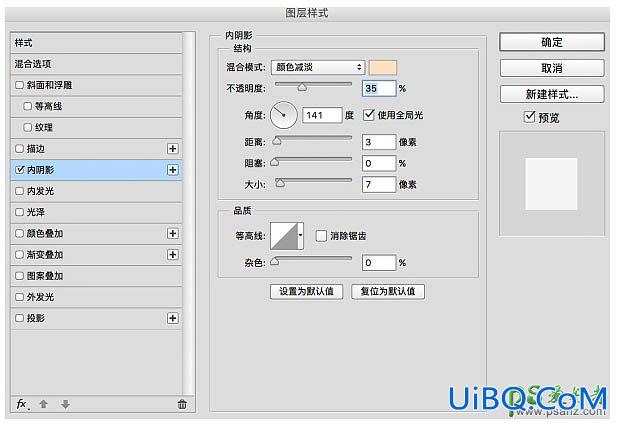The image size is (618, 423).
Task: Uncheck the 预览 checkbox
Action: tap(529, 117)
